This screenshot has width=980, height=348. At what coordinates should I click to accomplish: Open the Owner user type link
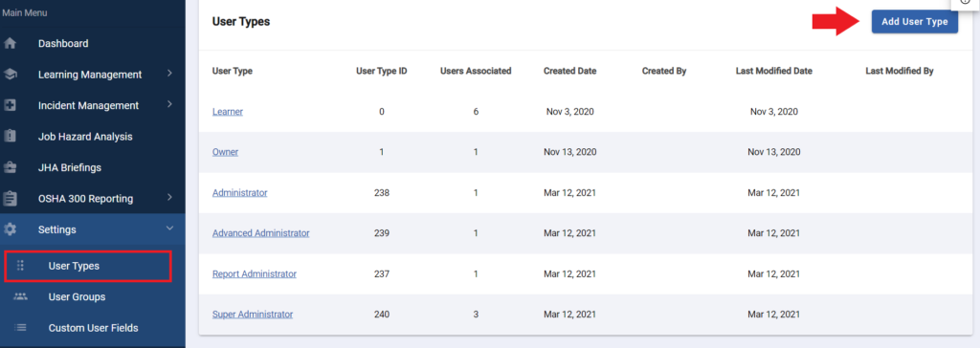point(225,152)
